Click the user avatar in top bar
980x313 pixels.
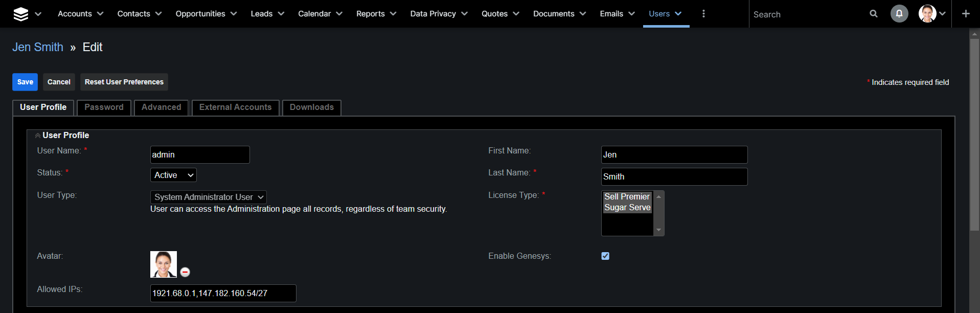(x=927, y=14)
